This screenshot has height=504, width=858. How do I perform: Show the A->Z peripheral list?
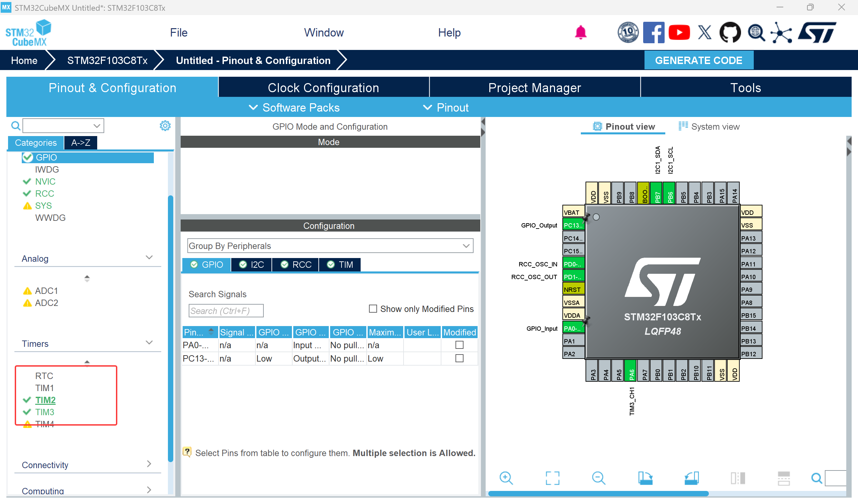81,143
